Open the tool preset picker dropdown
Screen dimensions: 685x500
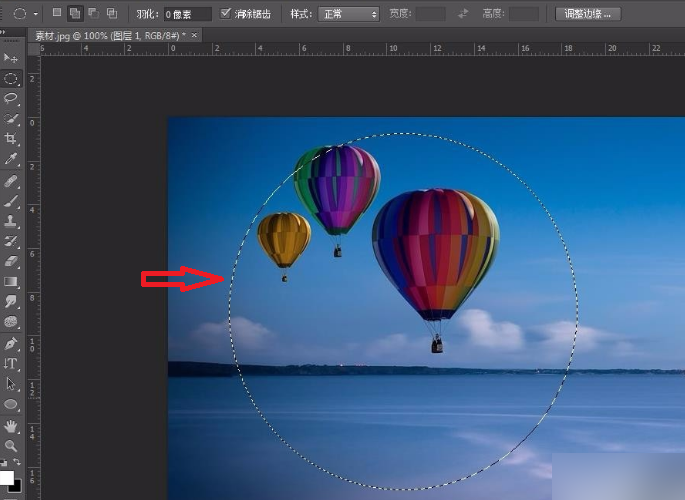pyautogui.click(x=36, y=14)
